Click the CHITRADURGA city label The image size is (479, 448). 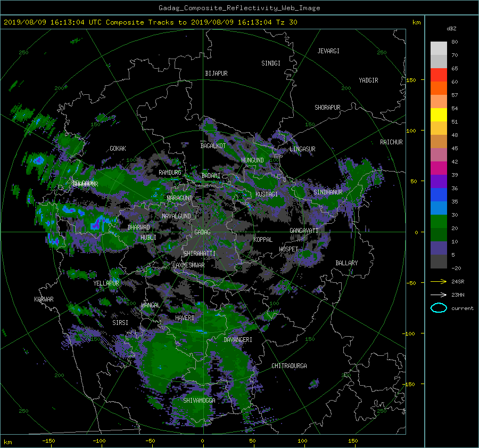289,366
